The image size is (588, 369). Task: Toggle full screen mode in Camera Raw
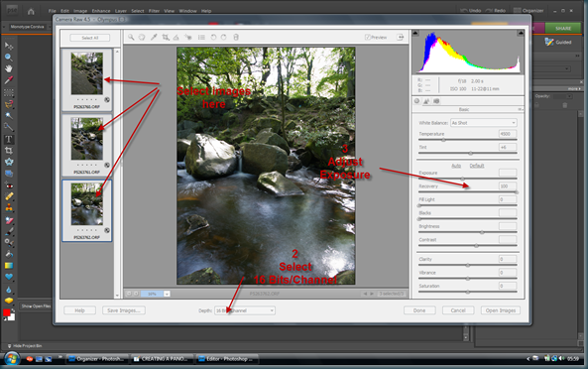click(x=401, y=37)
